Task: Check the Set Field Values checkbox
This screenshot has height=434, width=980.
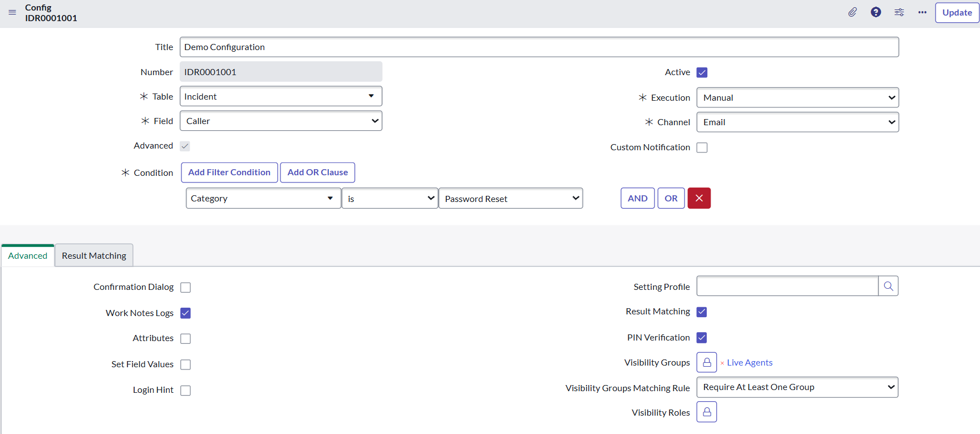Action: coord(186,364)
